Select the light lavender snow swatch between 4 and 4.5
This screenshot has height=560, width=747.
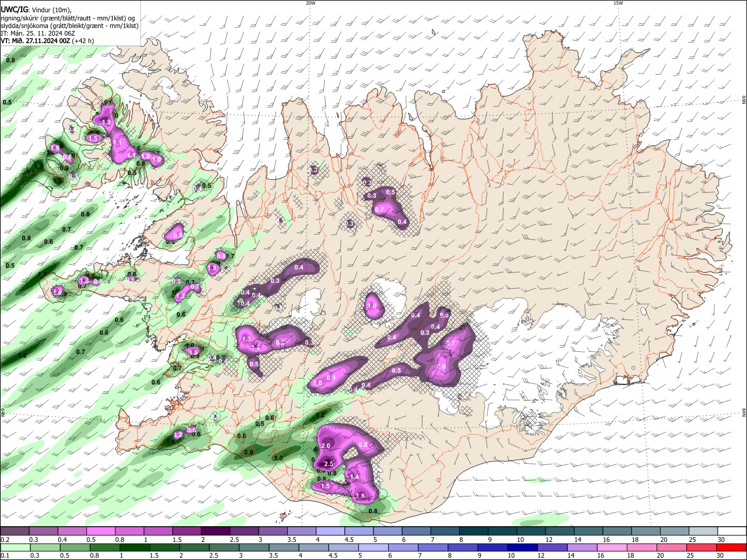[x=330, y=531]
